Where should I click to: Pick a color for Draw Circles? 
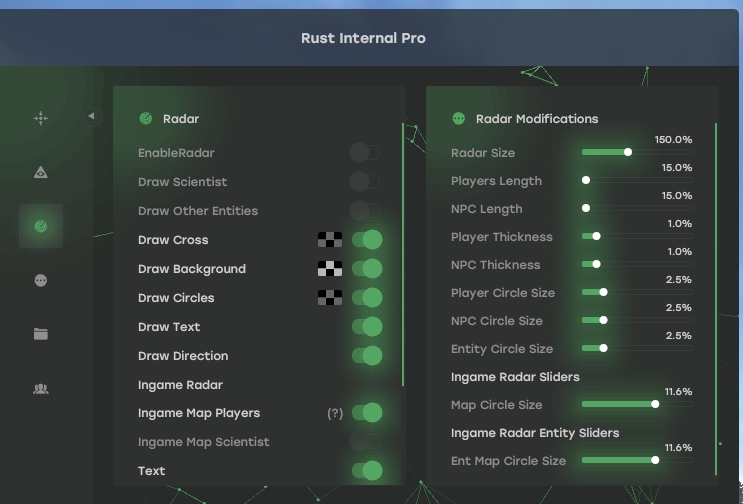coord(330,297)
